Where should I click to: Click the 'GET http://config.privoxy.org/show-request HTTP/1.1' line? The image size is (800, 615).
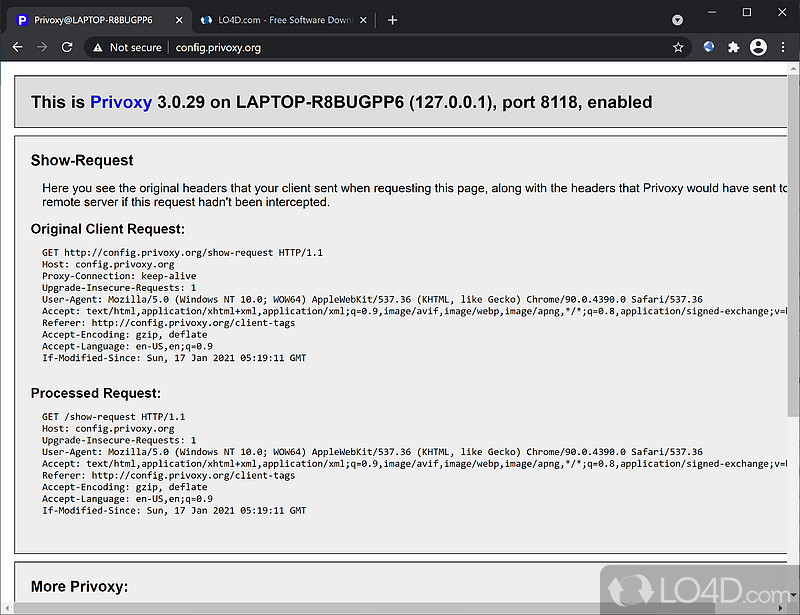[182, 253]
